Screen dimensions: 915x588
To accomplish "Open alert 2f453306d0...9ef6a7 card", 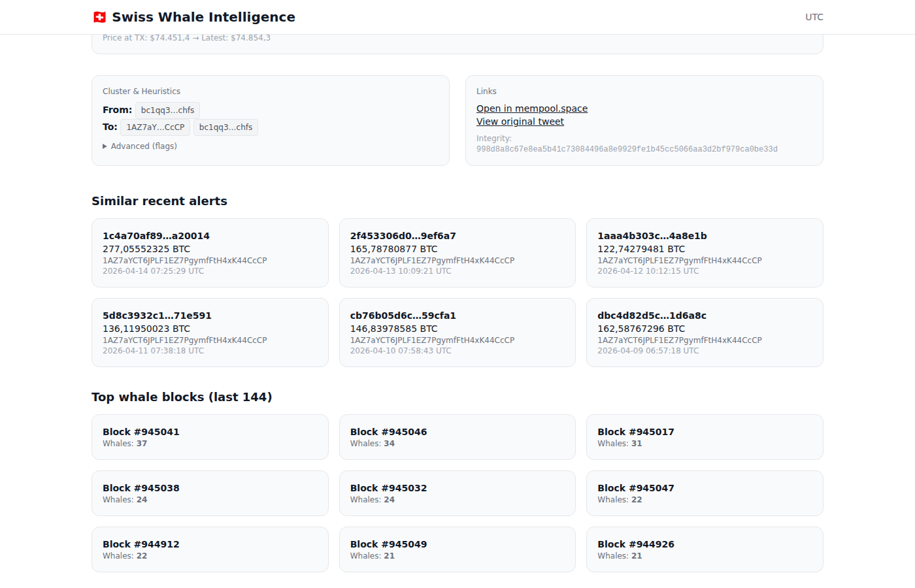I will [x=457, y=253].
